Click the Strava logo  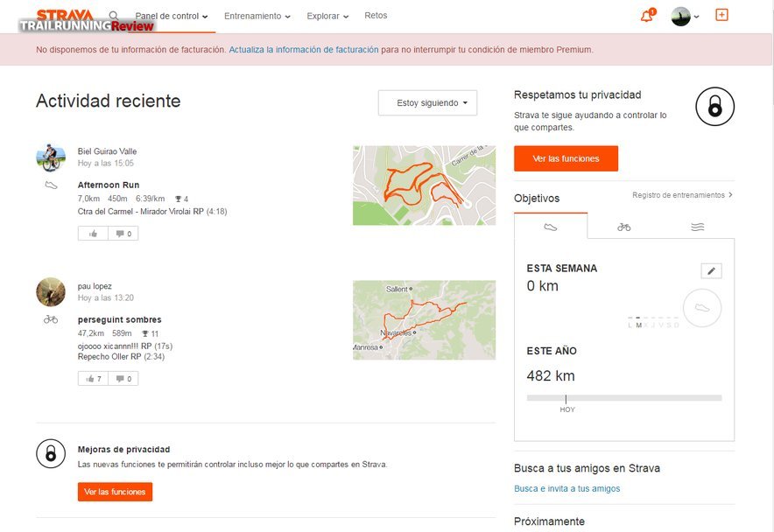tap(65, 15)
